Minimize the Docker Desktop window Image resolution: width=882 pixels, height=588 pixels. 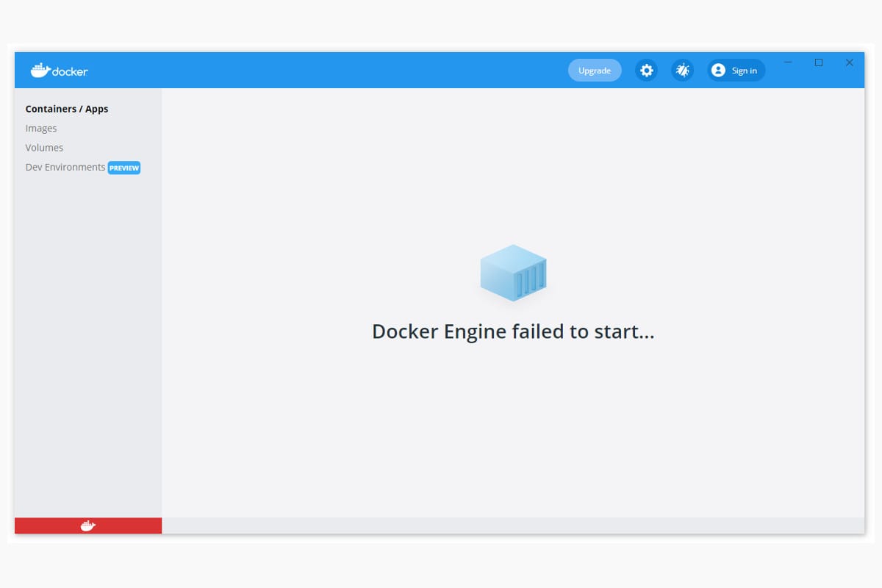[x=788, y=63]
